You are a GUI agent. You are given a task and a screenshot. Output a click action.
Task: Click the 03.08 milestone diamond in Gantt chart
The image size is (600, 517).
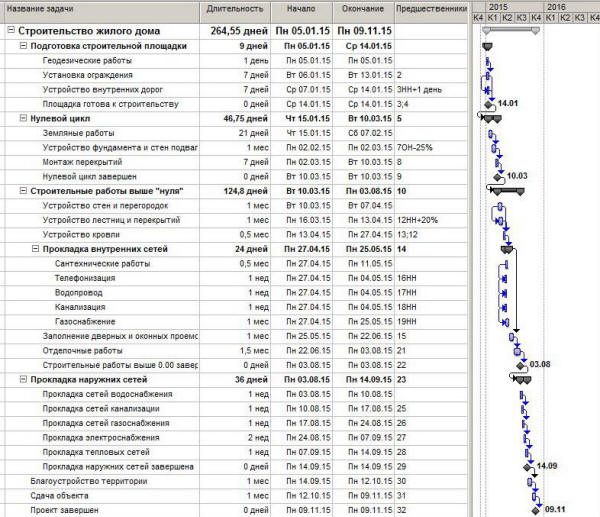tap(520, 365)
